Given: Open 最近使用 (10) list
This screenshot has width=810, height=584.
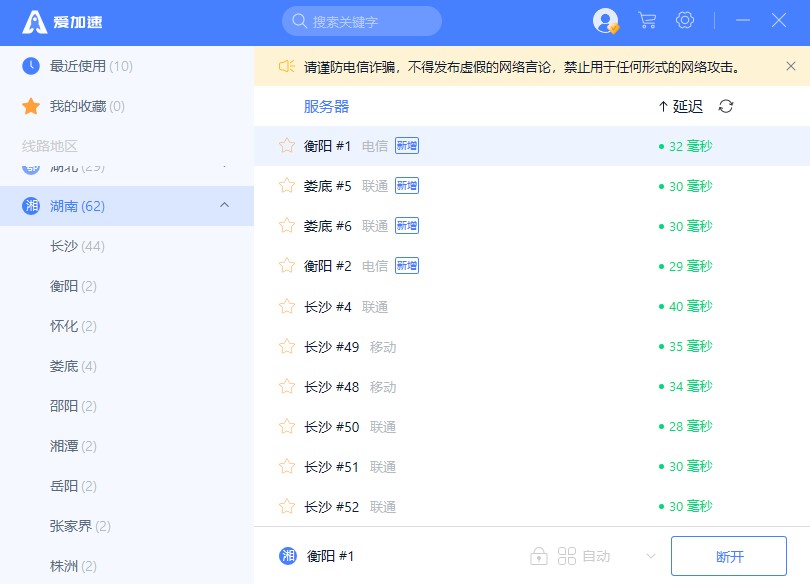Looking at the screenshot, I should click(127, 66).
